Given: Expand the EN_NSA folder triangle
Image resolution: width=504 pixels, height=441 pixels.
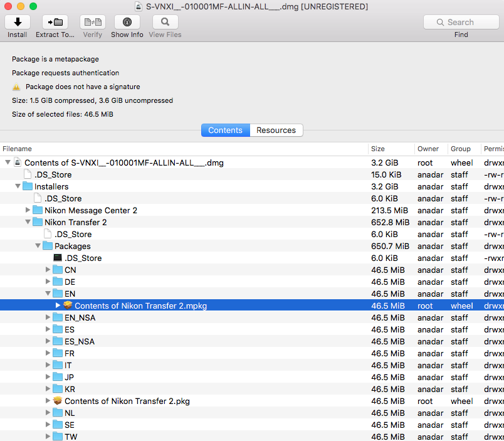Looking at the screenshot, I should coord(48,317).
